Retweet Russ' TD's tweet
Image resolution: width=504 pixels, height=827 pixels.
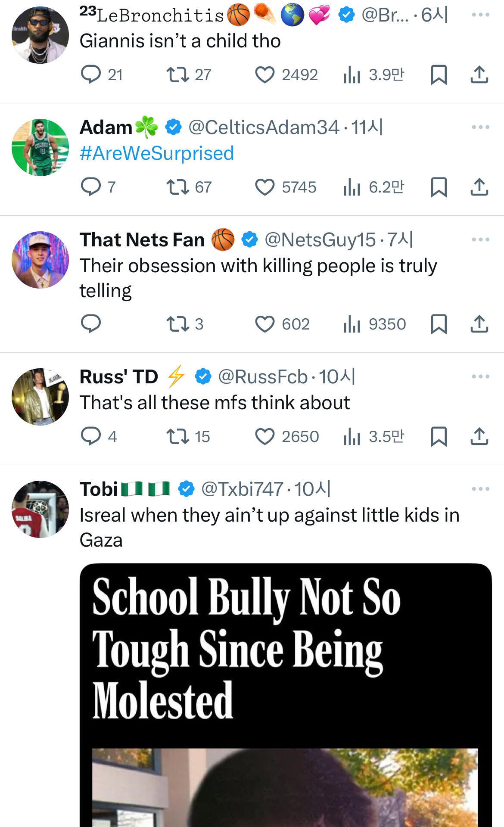(178, 436)
